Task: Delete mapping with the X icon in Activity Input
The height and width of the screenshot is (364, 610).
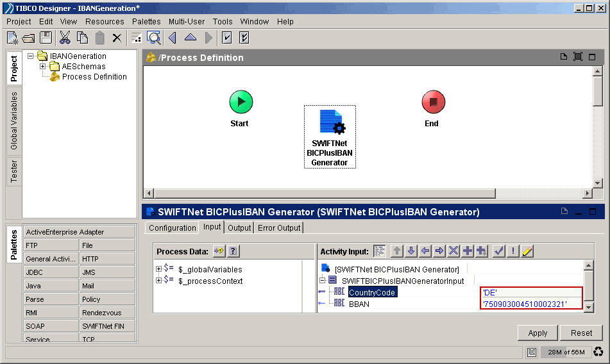Action: [x=453, y=251]
